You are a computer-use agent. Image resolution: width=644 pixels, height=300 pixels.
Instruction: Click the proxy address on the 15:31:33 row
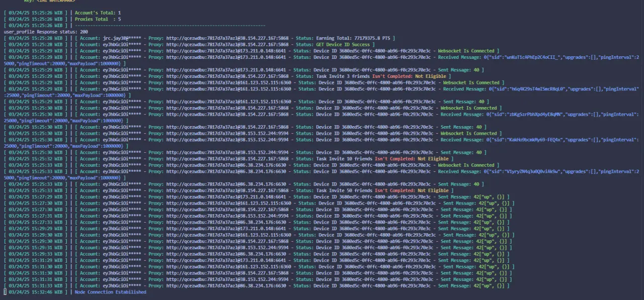coord(226,285)
